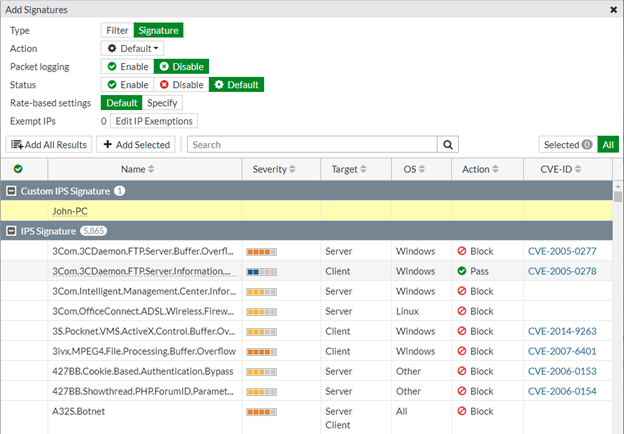Collapse the IPS Signature group
624x434 pixels.
[12, 231]
